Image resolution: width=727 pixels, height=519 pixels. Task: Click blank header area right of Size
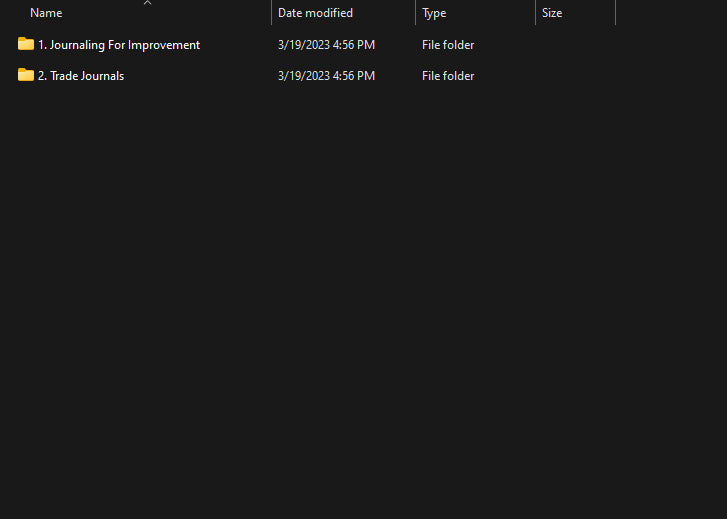[x=670, y=13]
